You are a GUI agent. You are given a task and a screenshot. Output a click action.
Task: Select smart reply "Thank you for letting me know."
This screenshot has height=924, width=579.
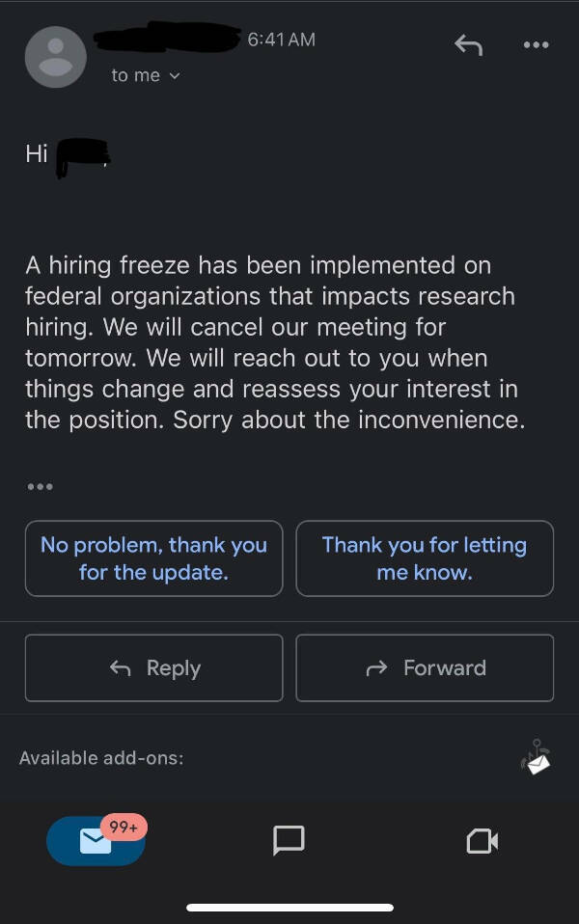(425, 558)
